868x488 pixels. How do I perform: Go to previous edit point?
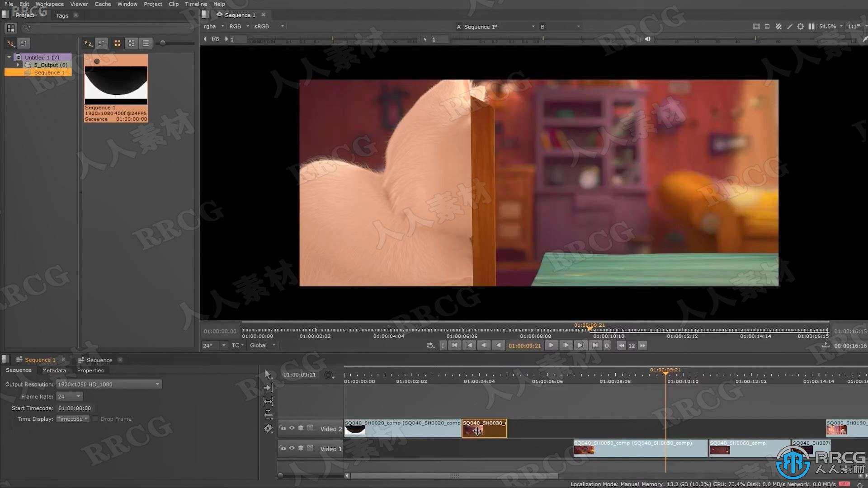pos(469,346)
